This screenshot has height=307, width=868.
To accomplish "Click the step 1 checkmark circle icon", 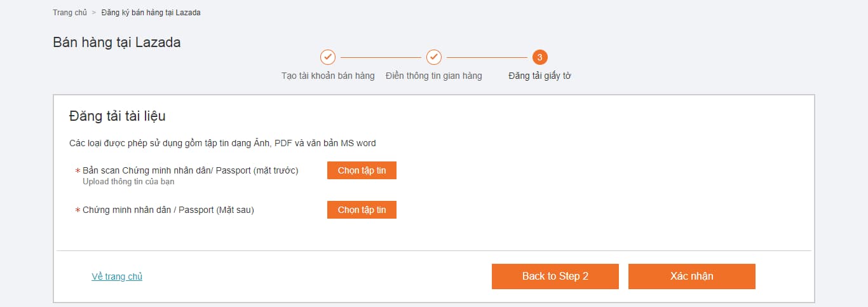I will 328,57.
